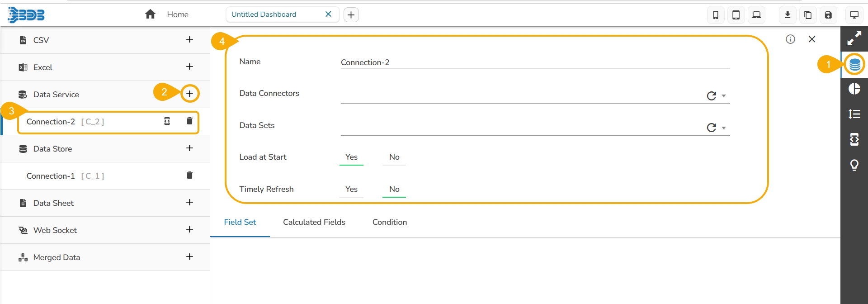868x304 pixels.
Task: Switch to mobile phone view icon
Action: click(x=716, y=15)
